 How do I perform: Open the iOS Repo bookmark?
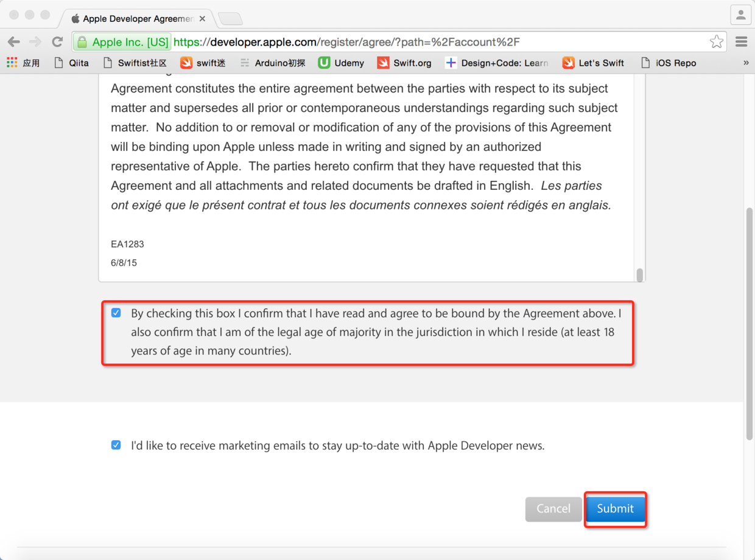tap(669, 63)
